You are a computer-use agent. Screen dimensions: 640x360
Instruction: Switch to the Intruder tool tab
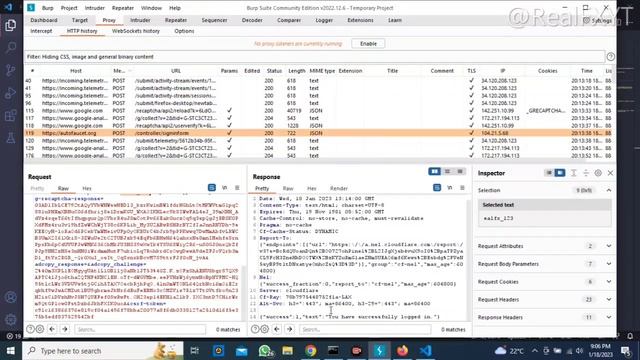coord(140,20)
